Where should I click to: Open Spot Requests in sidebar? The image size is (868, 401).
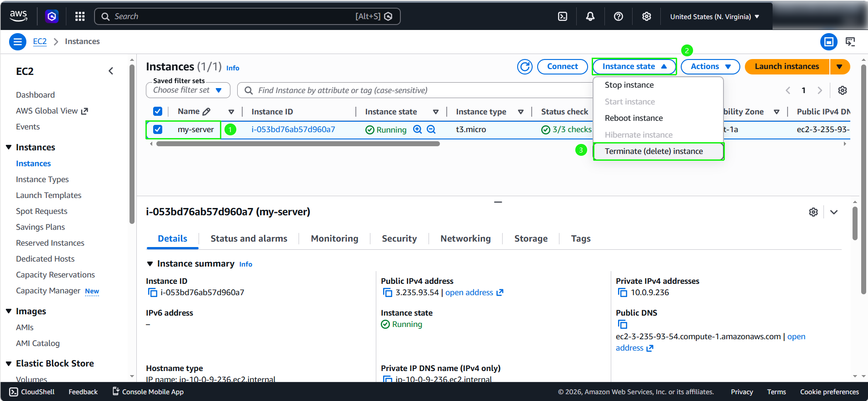42,211
